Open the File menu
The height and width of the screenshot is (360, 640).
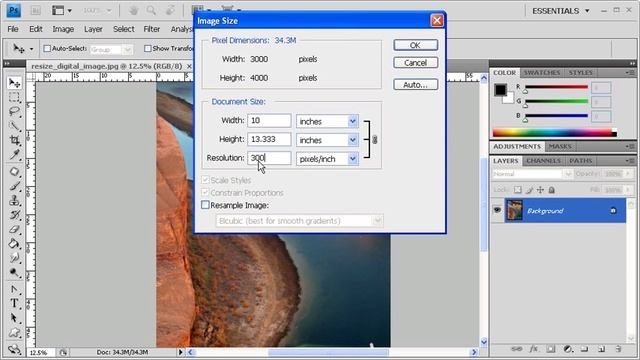tap(13, 29)
